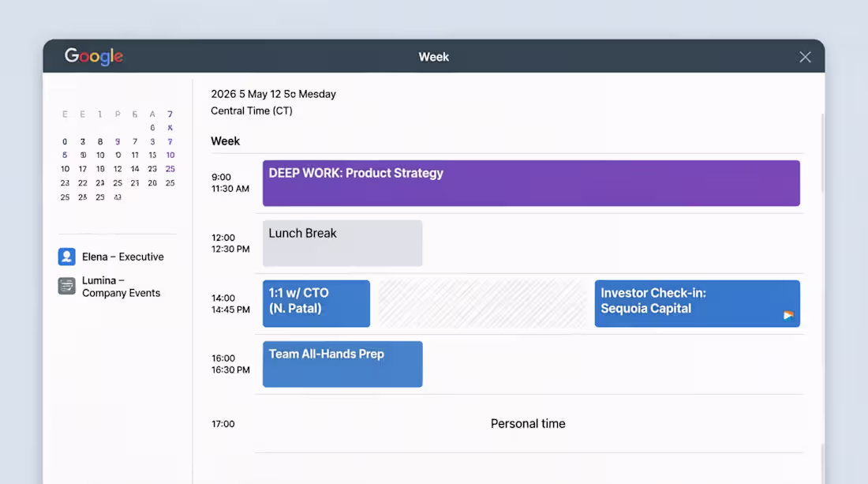
Task: Click the flag icon on Investor Check-in
Action: point(788,315)
